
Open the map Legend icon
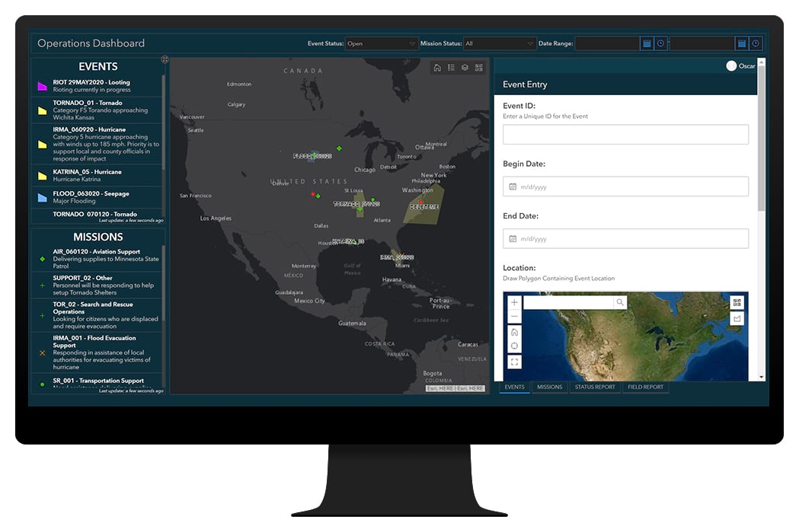coord(452,68)
